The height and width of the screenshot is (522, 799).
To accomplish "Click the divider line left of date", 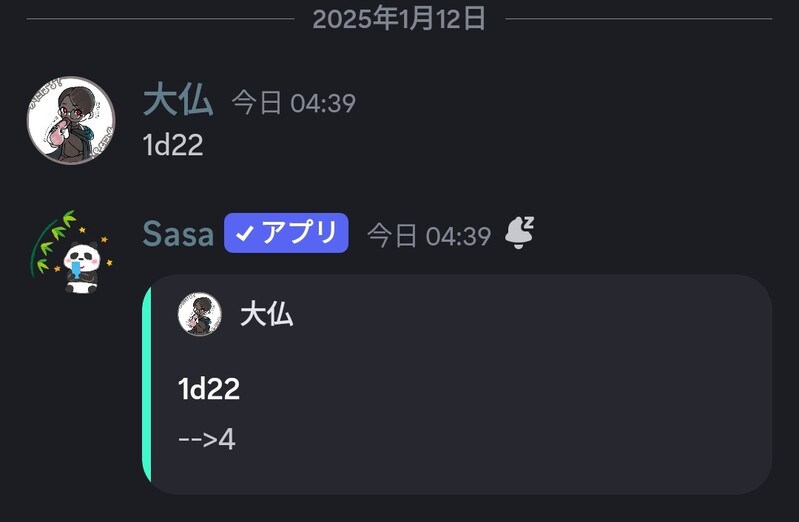I will click(x=160, y=18).
